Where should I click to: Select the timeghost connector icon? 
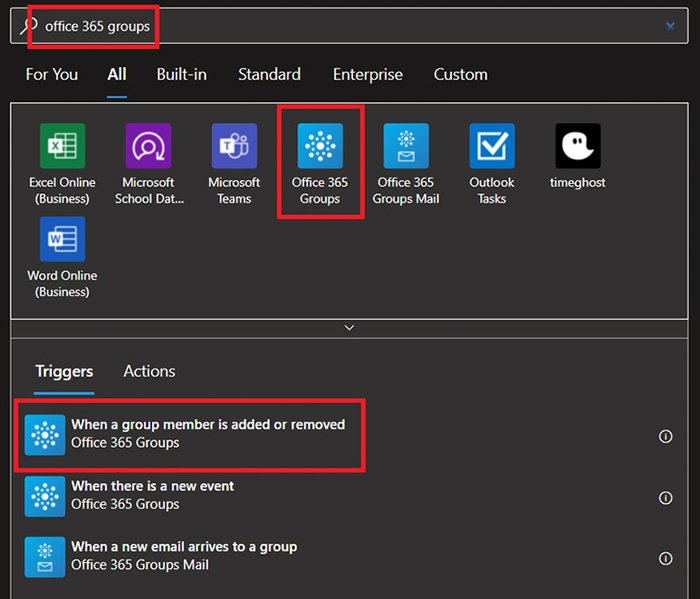(578, 146)
